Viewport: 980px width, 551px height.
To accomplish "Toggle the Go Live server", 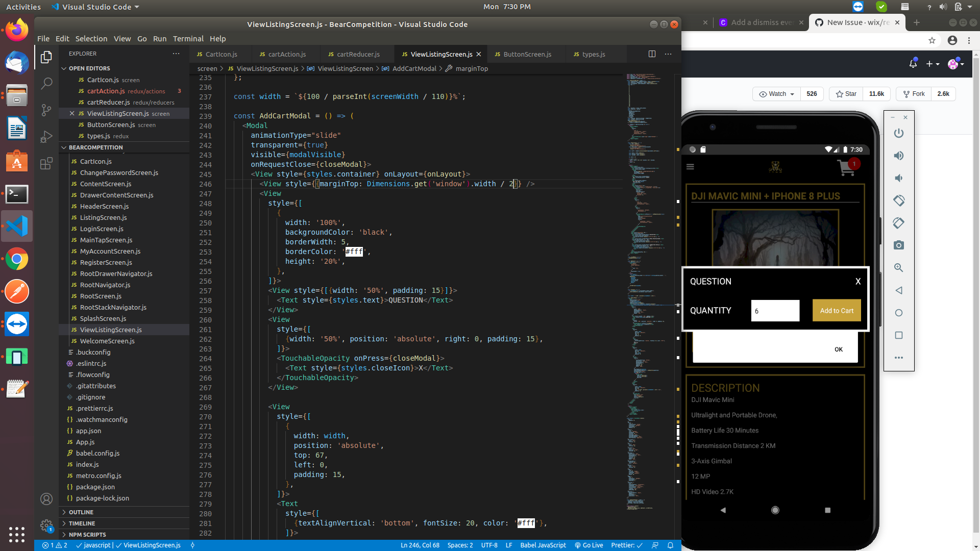I will click(x=589, y=545).
